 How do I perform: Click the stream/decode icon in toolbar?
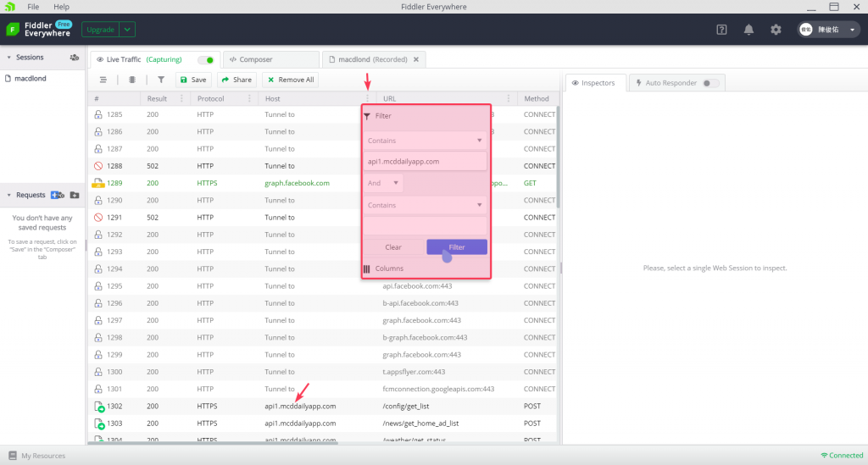coord(131,80)
